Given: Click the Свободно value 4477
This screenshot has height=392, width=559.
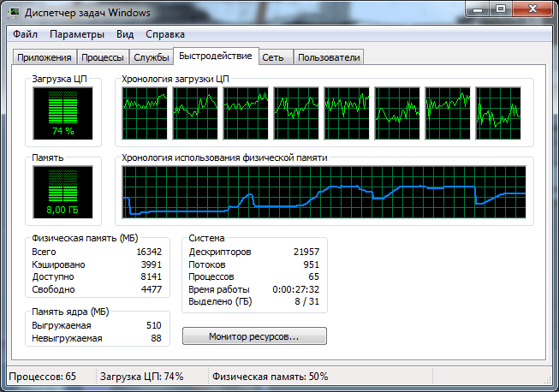Looking at the screenshot, I should [x=152, y=289].
